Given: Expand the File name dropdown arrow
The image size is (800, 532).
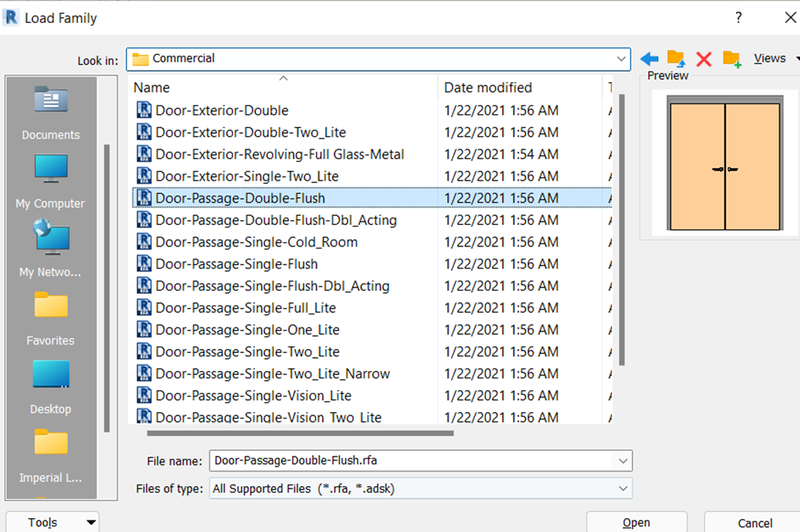Looking at the screenshot, I should 623,461.
